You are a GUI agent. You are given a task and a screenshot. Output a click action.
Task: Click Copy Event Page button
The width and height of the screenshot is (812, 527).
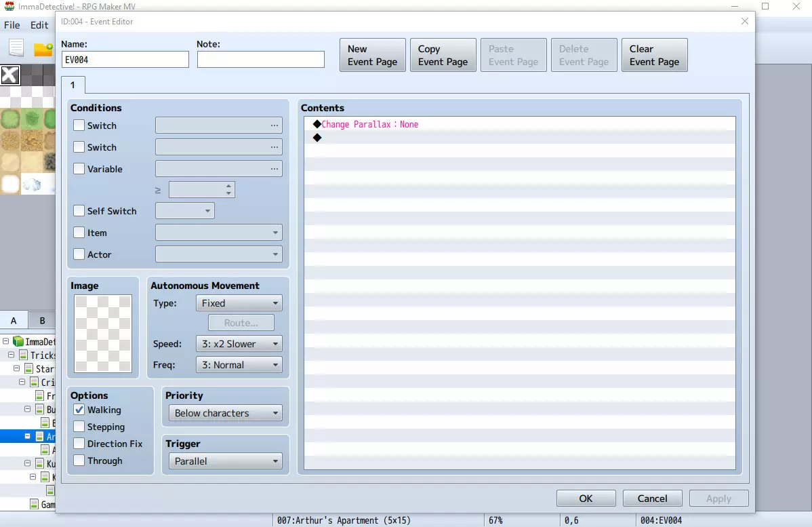tap(443, 55)
